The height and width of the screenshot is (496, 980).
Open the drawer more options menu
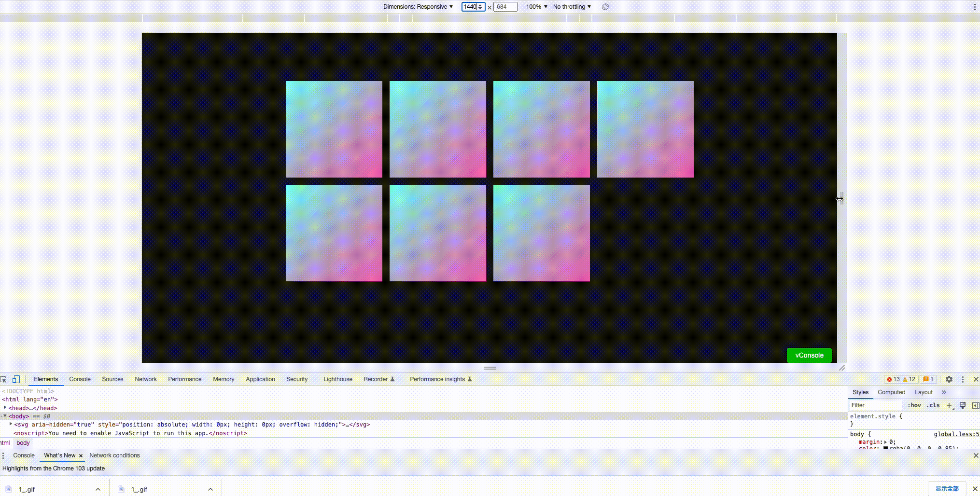3,455
